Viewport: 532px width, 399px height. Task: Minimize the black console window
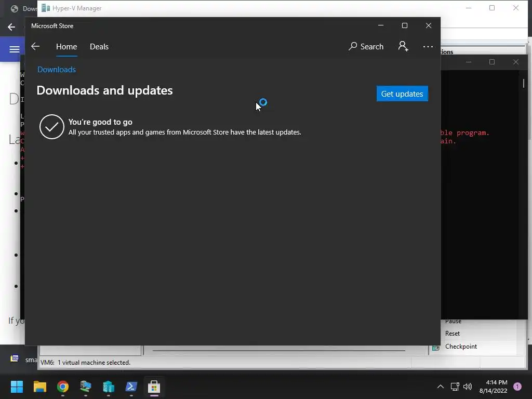pos(469,62)
